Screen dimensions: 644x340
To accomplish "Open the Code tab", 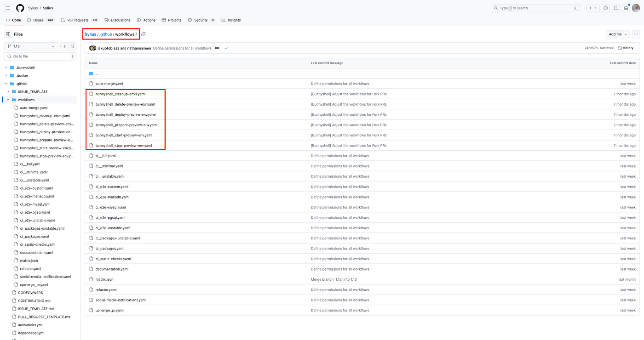I will click(x=13, y=20).
